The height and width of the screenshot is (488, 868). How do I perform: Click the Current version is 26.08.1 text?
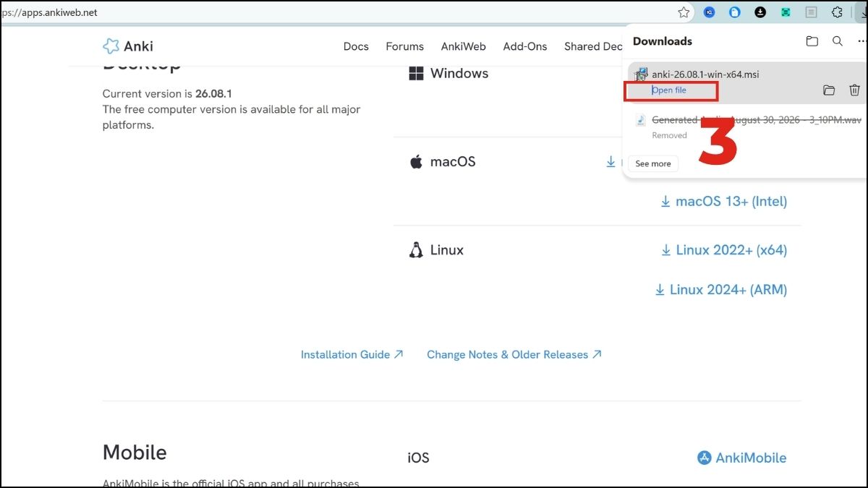click(x=167, y=94)
